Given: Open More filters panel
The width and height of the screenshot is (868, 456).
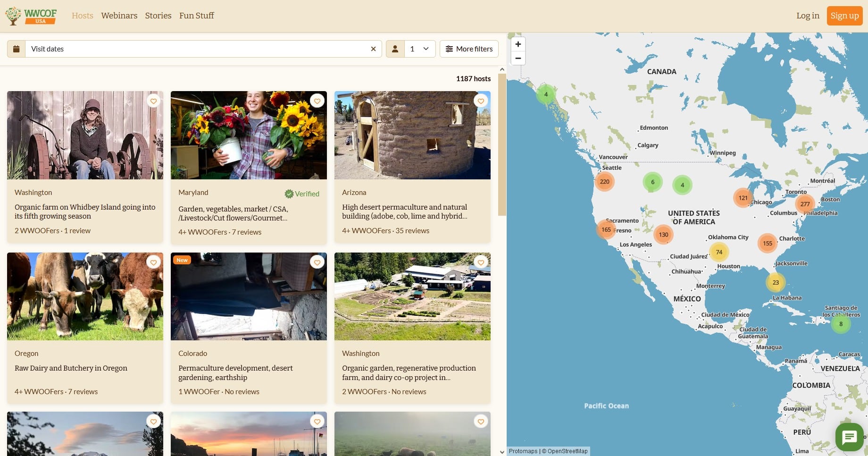Looking at the screenshot, I should point(469,49).
